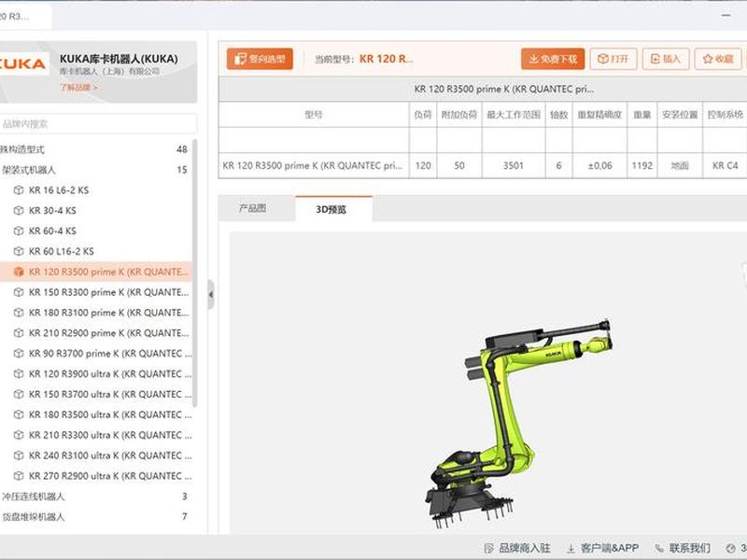Click the 联系我们 link
The height and width of the screenshot is (560, 747).
tap(689, 548)
